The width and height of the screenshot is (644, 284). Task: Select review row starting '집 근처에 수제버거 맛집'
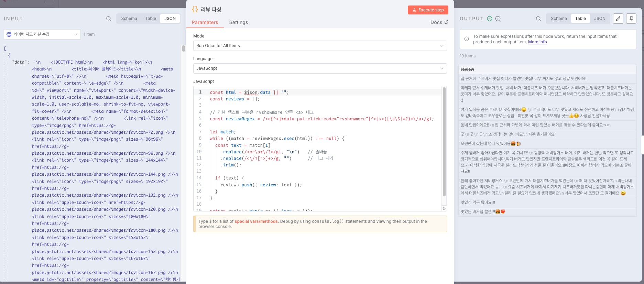pos(547,79)
